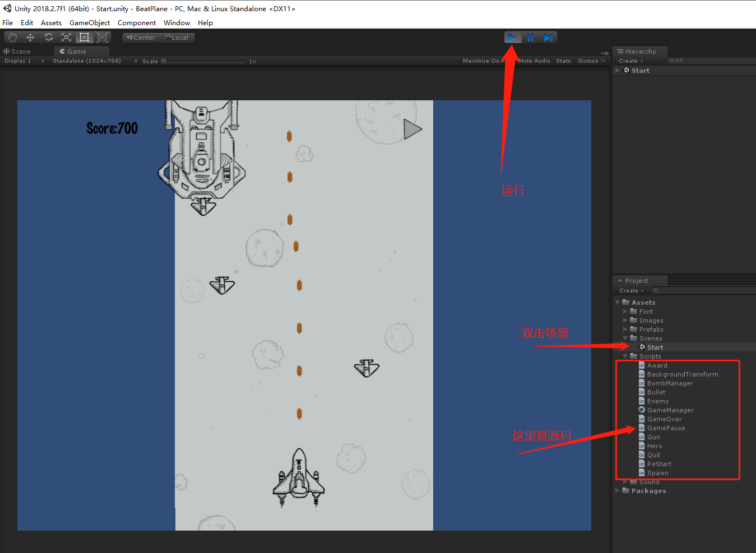
Task: Expand the Font folder
Action: pos(625,312)
